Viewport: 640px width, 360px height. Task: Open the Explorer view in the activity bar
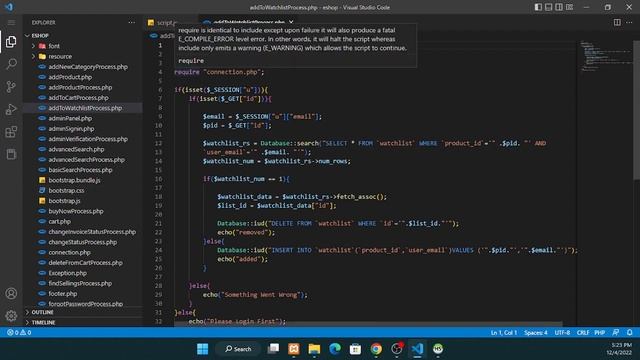pos(11,42)
